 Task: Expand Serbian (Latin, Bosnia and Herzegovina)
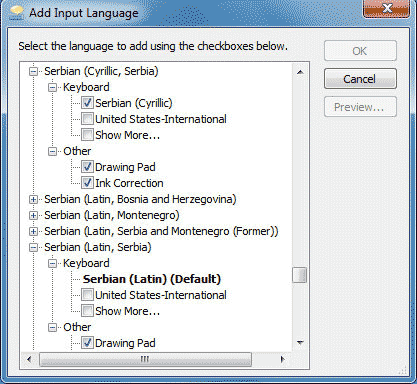(x=33, y=199)
